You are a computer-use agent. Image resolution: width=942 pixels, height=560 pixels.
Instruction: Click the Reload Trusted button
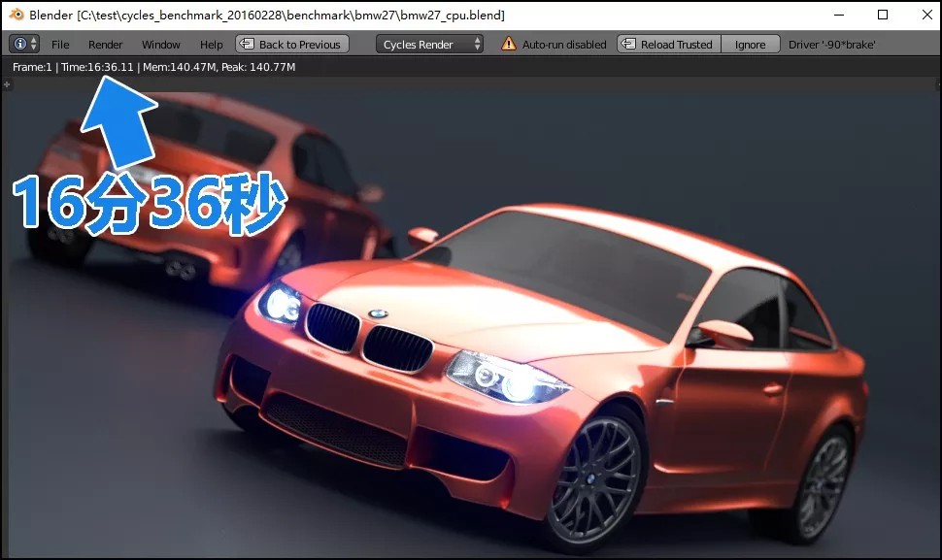coord(669,44)
